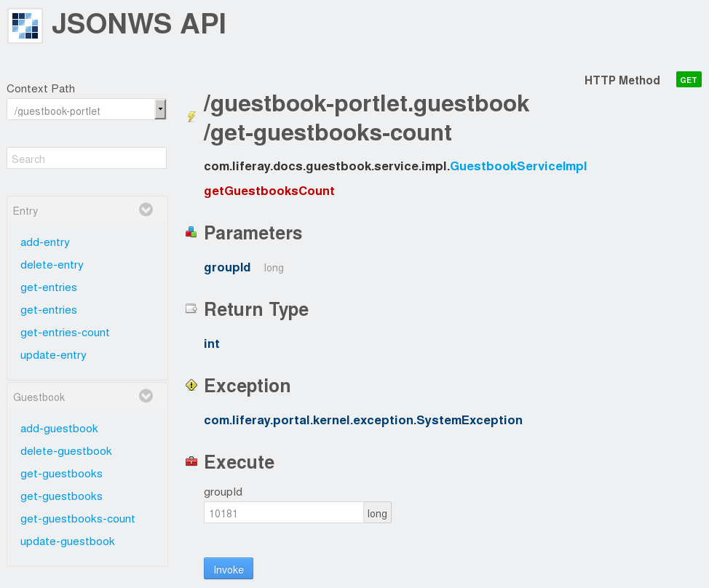Open the add-guestbook method link
The image size is (709, 588).
tap(59, 429)
